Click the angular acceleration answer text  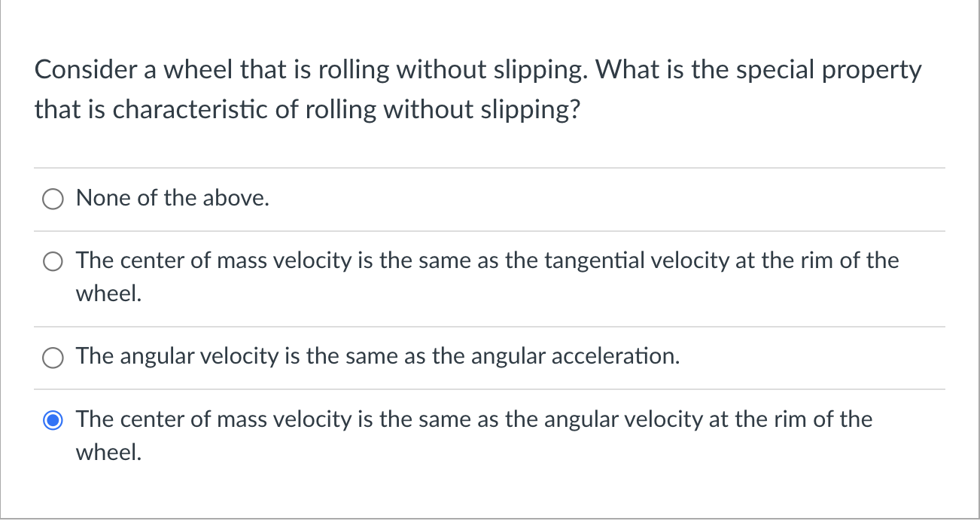(378, 356)
